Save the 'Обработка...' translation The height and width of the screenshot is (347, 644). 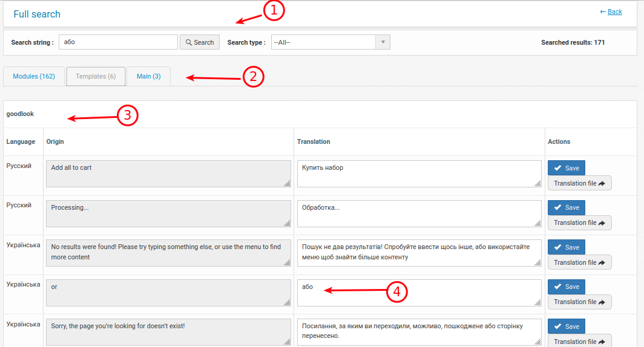pyautogui.click(x=567, y=207)
